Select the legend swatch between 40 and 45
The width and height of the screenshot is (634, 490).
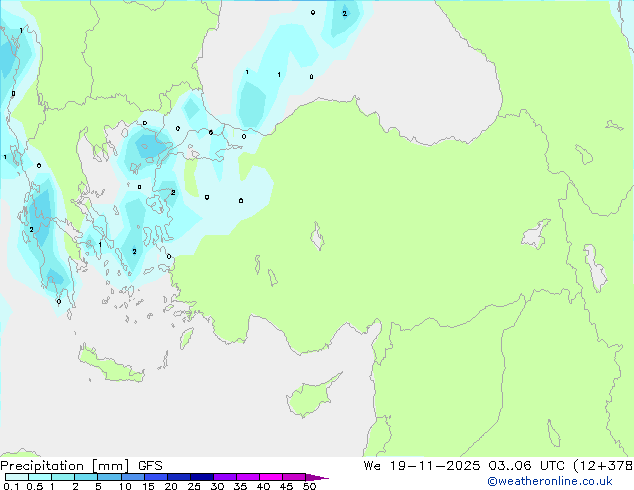pyautogui.click(x=271, y=477)
